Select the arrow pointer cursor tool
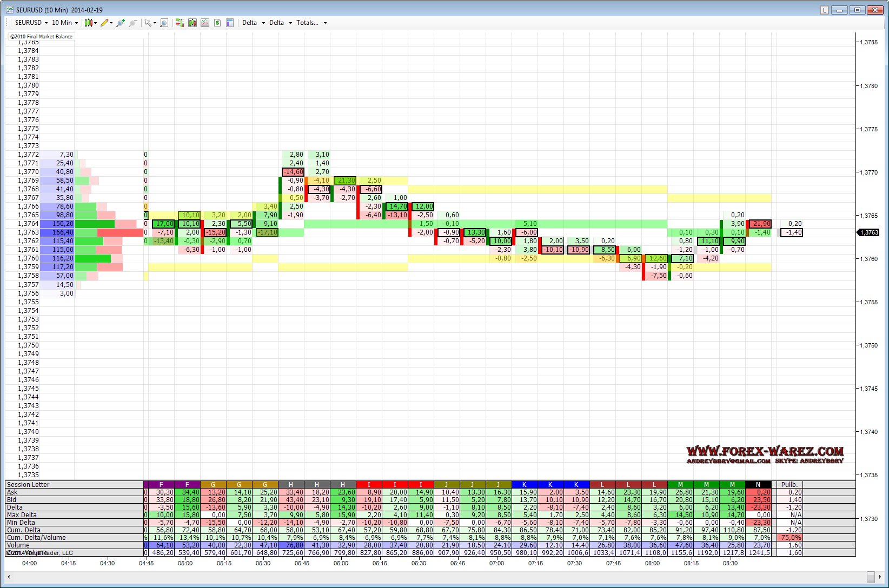The image size is (889, 588). pos(148,23)
